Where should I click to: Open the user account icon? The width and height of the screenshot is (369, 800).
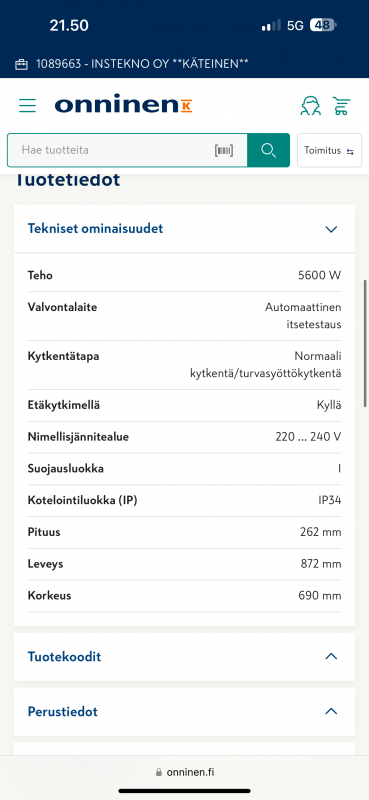pyautogui.click(x=310, y=106)
